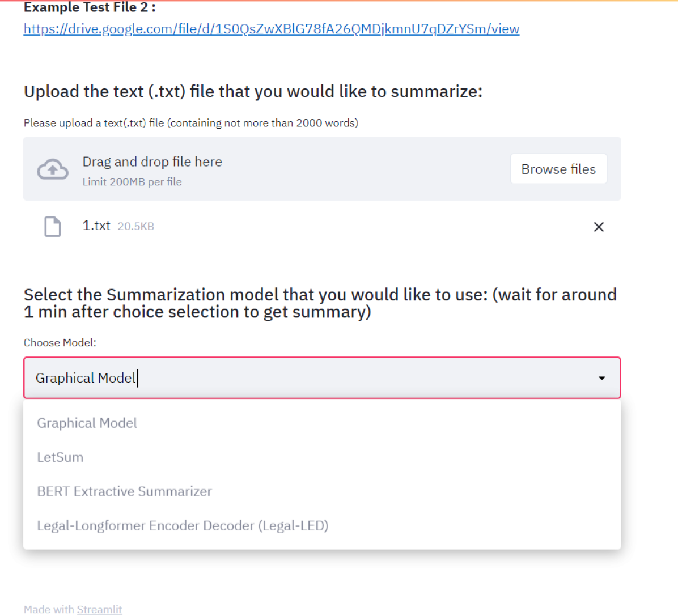Remove the uploaded 1.txt file with X
This screenshot has height=616, width=678.
click(x=599, y=227)
